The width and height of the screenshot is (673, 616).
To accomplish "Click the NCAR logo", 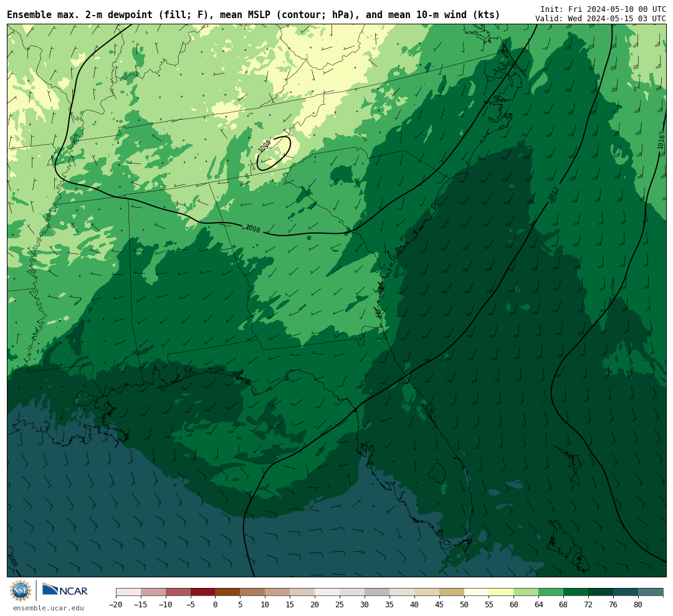I will pyautogui.click(x=65, y=590).
